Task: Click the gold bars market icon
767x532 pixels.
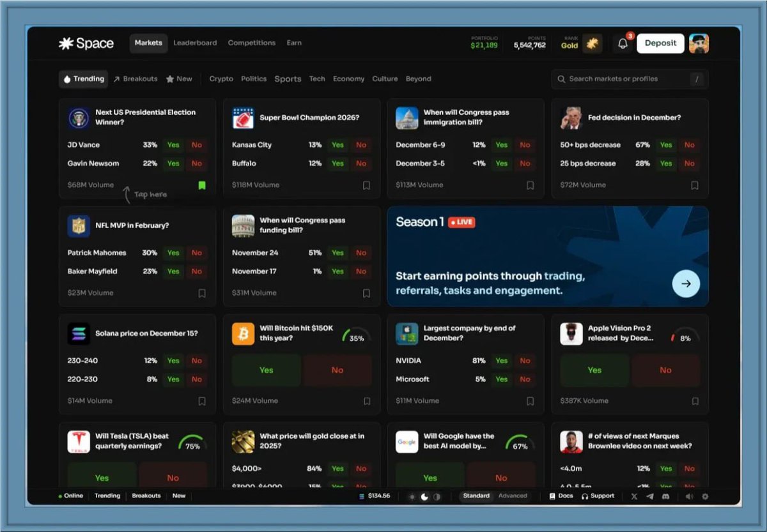Action: pos(243,441)
